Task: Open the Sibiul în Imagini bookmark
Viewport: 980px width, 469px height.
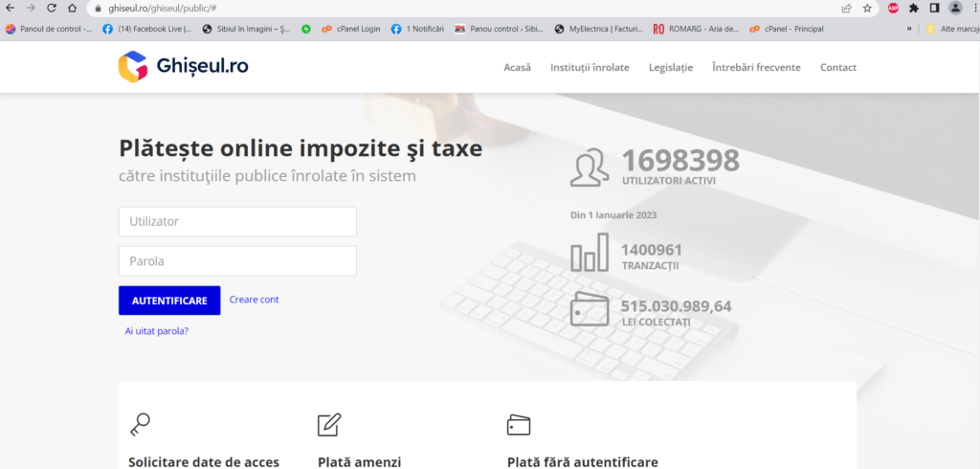Action: tap(246, 29)
